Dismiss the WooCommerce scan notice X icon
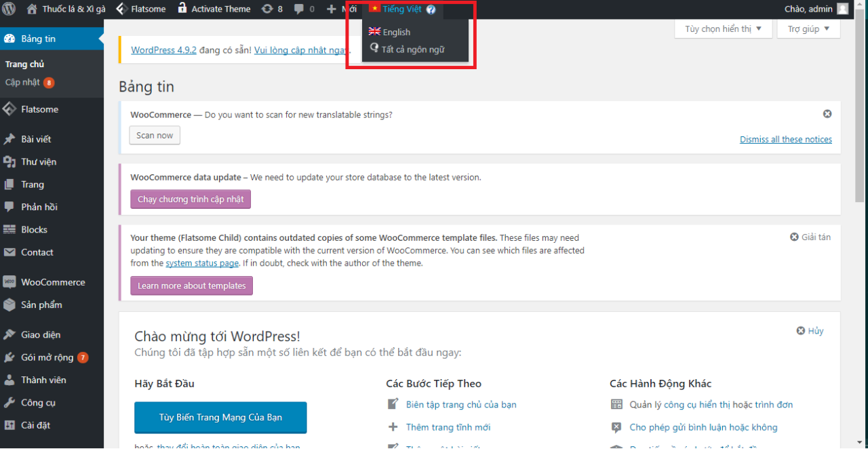 coord(827,114)
